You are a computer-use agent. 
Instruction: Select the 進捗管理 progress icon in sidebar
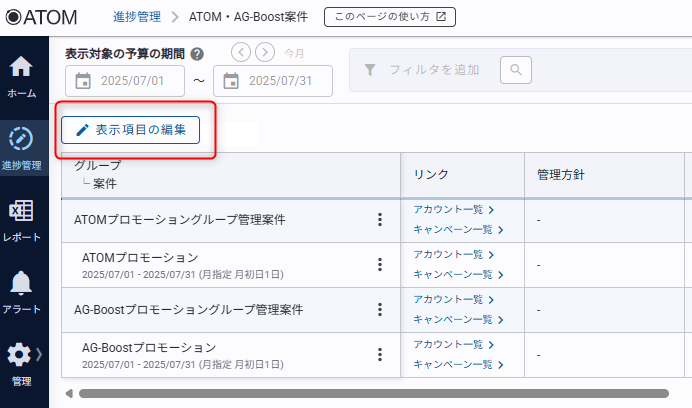pyautogui.click(x=22, y=146)
